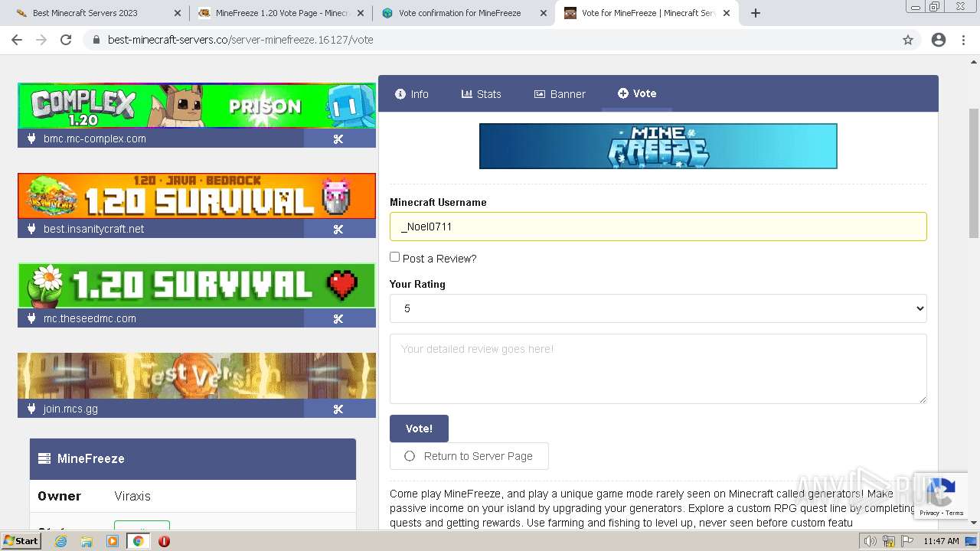This screenshot has width=980, height=551.
Task: Click the Minecraft Username input field
Action: [x=658, y=227]
